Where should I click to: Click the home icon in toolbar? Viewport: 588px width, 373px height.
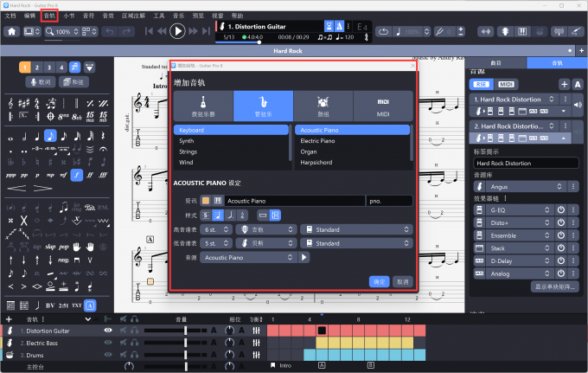[12, 31]
